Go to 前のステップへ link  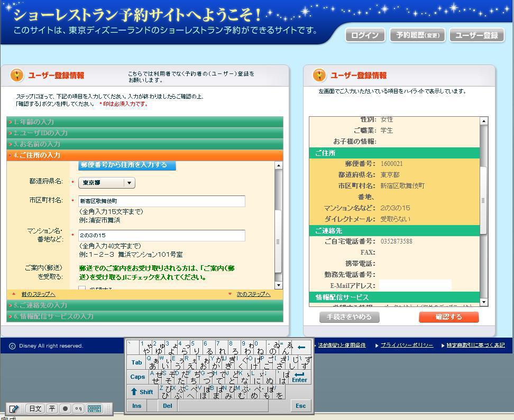pos(39,294)
